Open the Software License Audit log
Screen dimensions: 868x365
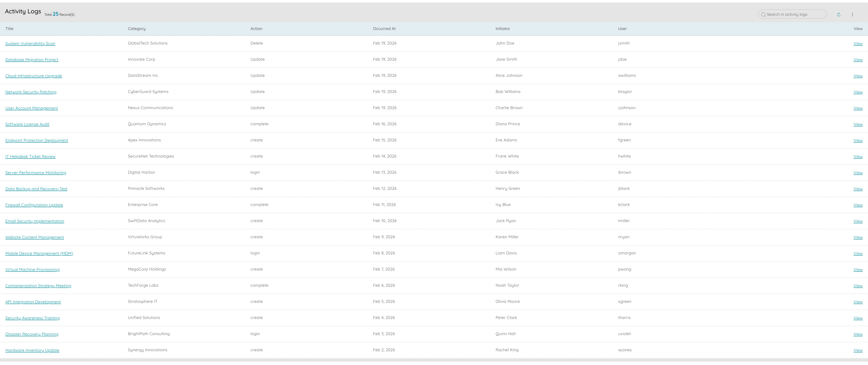pos(27,124)
